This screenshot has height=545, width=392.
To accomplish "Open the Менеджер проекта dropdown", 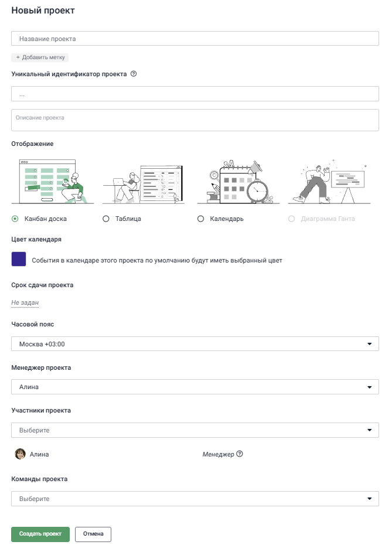I will (195, 387).
